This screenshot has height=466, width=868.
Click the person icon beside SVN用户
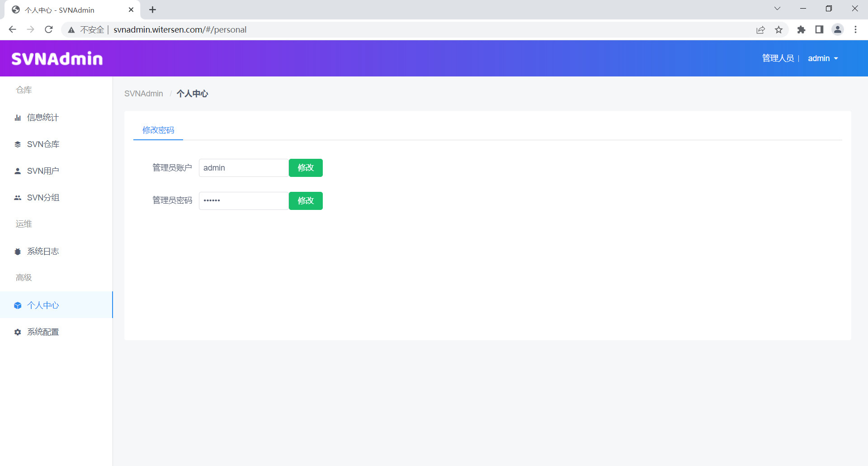(18, 171)
